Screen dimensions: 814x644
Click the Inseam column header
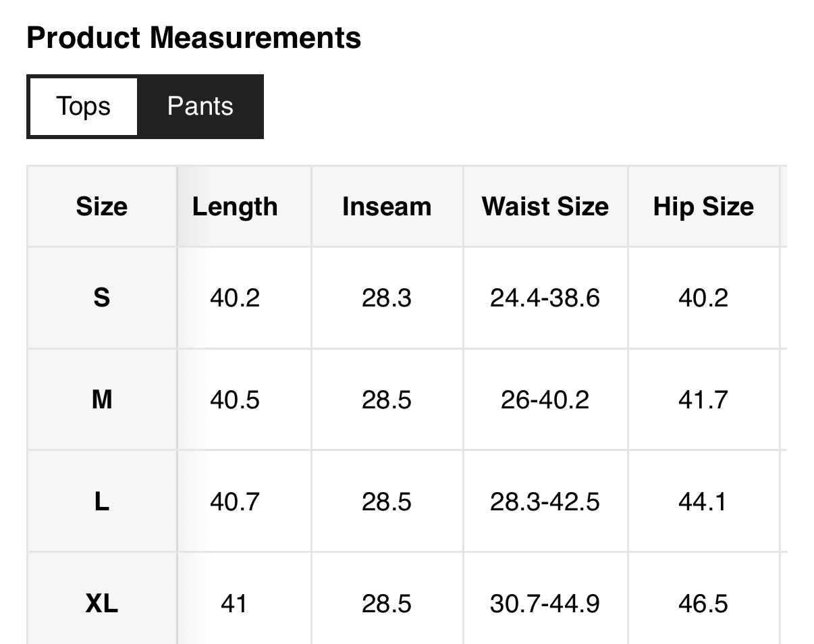387,207
